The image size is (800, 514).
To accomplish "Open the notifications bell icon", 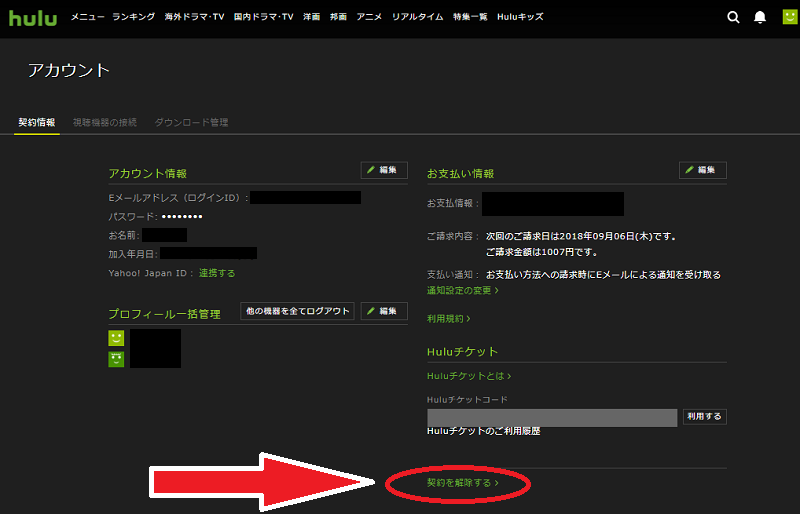I will tap(760, 17).
